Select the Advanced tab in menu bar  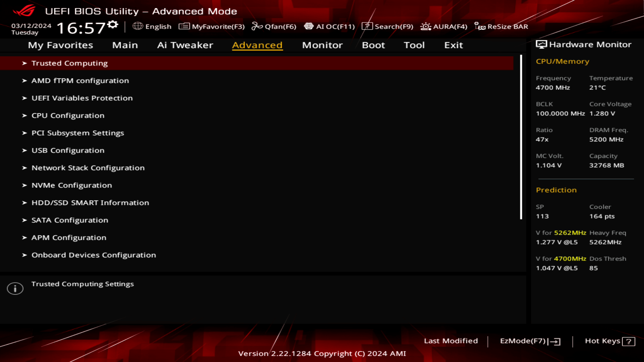(257, 45)
